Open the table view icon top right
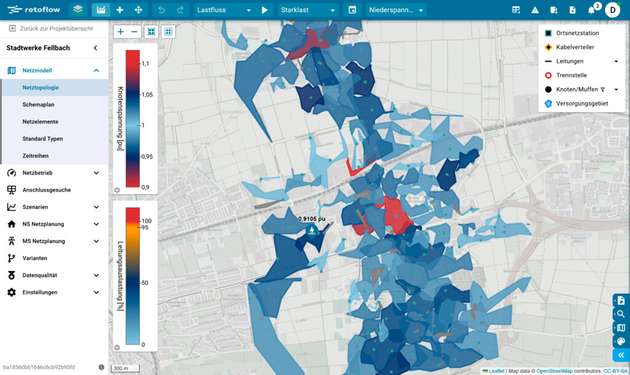This screenshot has height=375, width=630. [x=516, y=10]
